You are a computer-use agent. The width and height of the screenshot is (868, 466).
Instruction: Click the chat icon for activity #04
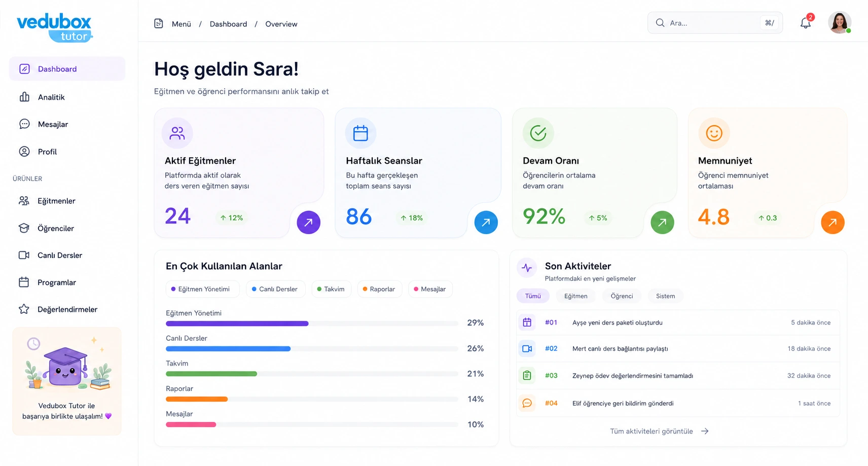point(527,403)
